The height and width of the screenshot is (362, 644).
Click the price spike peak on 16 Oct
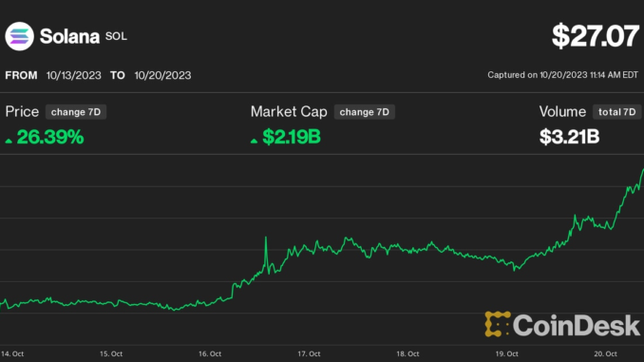coord(266,238)
